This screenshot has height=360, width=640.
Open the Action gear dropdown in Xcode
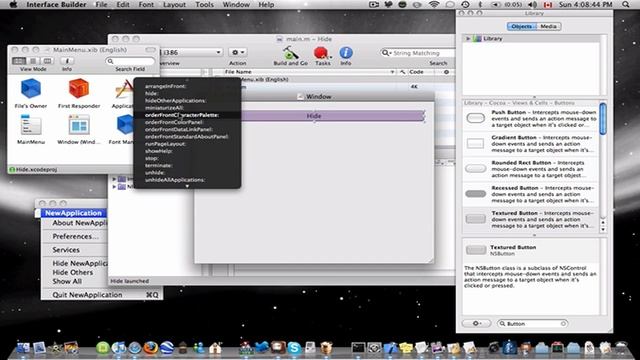pos(238,53)
